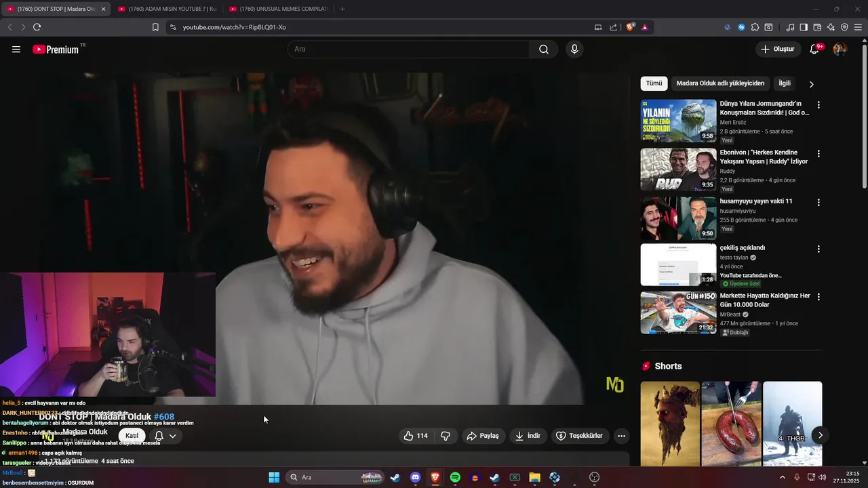The width and height of the screenshot is (868, 488).
Task: Open more actions menu next to Teşekkürler
Action: (621, 436)
